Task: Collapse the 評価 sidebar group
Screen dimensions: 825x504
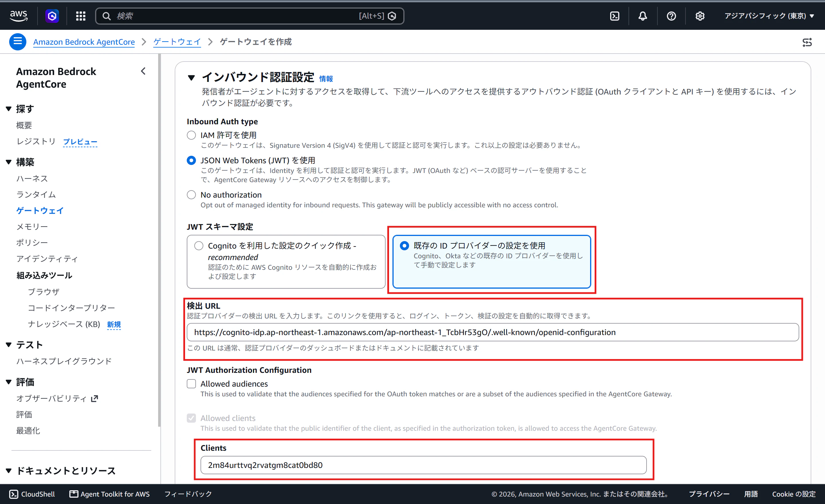Action: click(x=9, y=382)
